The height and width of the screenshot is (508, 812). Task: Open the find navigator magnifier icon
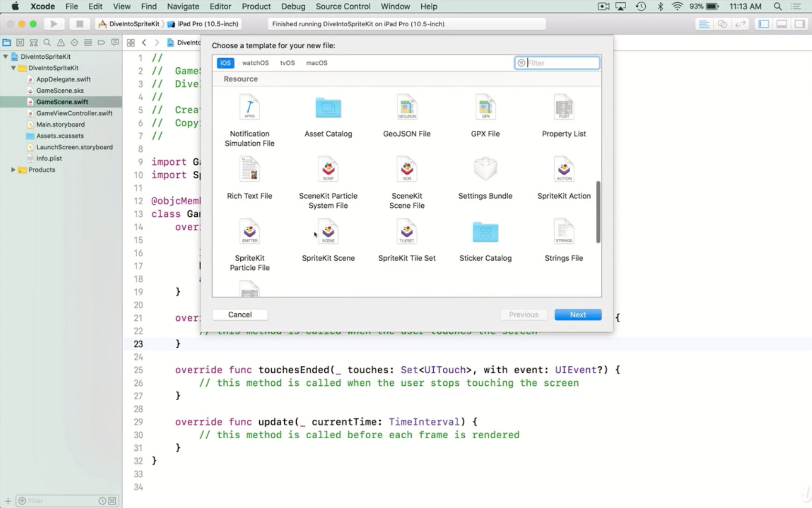click(47, 42)
